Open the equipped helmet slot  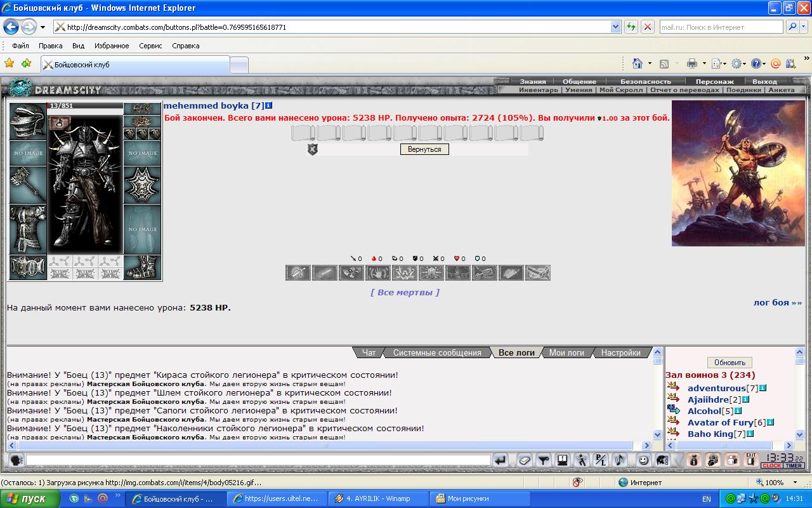27,121
